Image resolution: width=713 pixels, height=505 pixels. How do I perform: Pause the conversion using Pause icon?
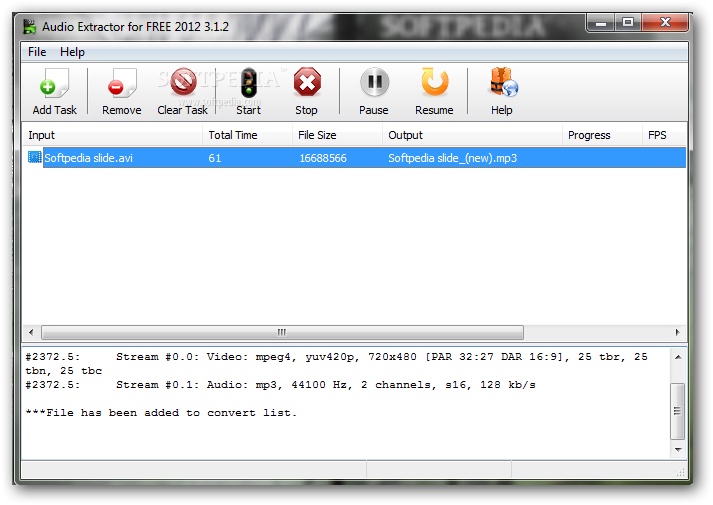click(374, 82)
